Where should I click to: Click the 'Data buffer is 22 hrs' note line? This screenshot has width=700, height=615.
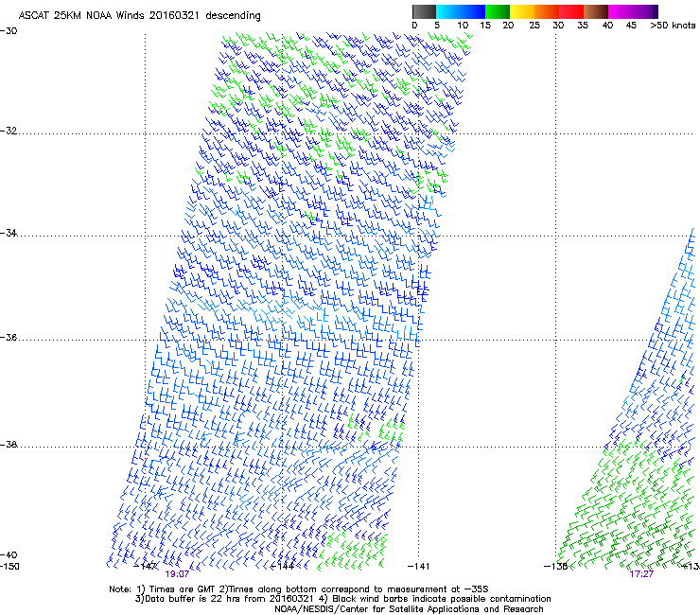pos(342,599)
